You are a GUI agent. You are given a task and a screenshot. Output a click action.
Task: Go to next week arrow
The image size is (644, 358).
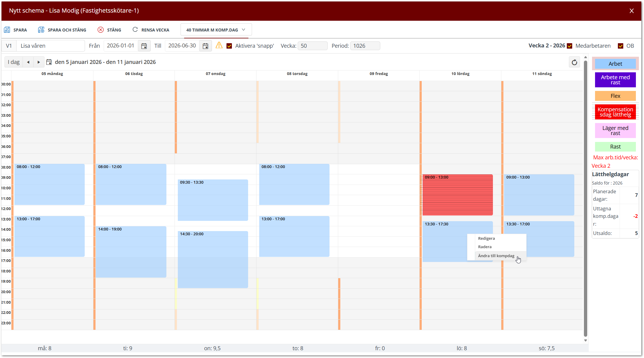tap(39, 62)
